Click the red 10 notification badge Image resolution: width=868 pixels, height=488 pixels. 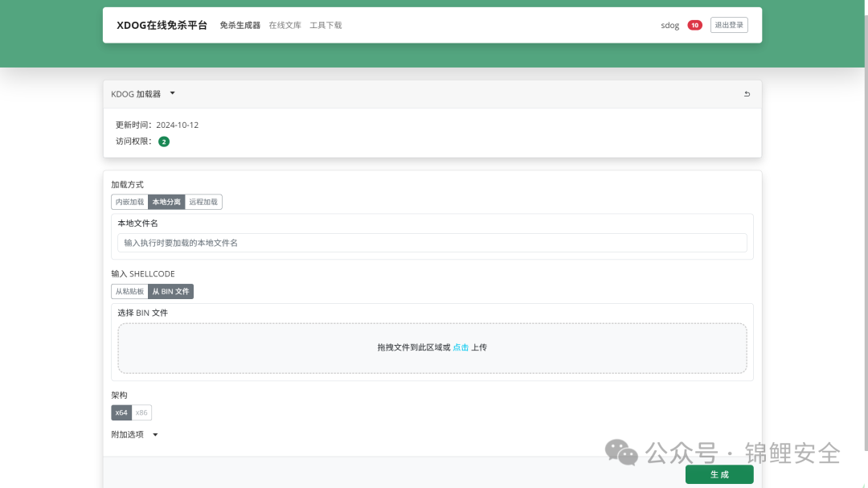(694, 25)
